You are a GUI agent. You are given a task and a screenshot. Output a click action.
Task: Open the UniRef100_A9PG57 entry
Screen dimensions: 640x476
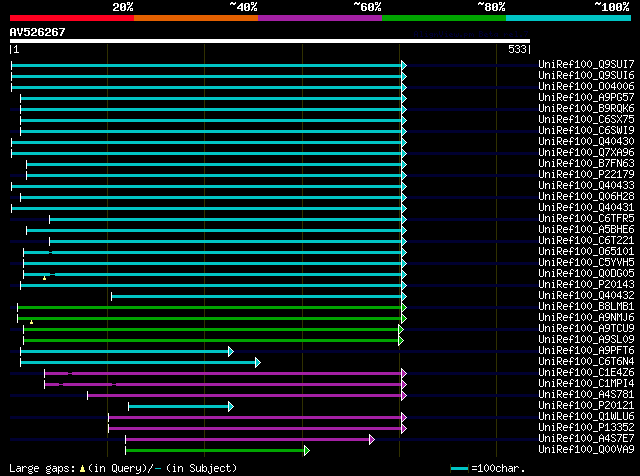[x=586, y=97]
